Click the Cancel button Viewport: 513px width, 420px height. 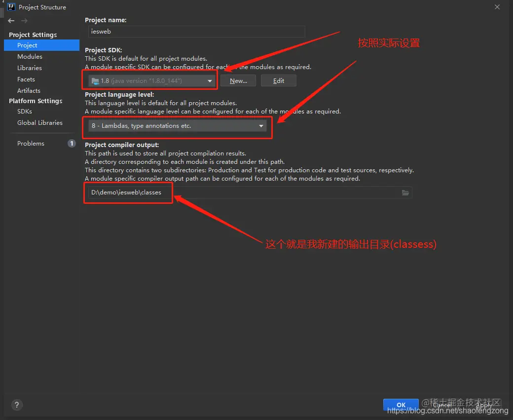pos(442,405)
